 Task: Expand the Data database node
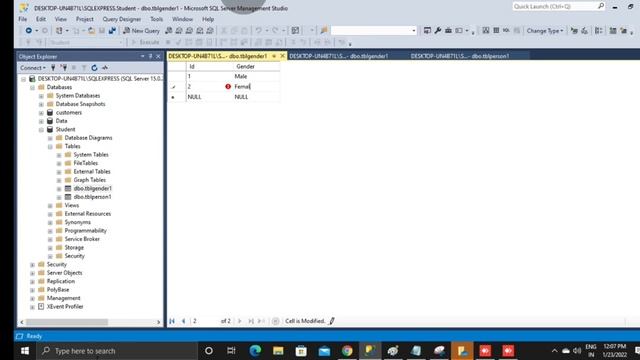pyautogui.click(x=41, y=121)
